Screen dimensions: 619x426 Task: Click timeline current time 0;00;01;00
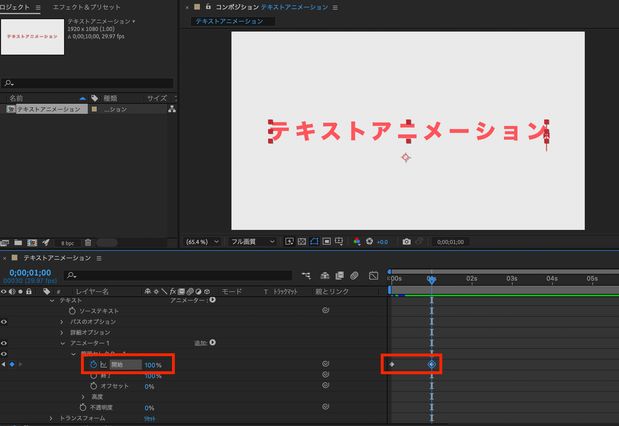click(30, 273)
